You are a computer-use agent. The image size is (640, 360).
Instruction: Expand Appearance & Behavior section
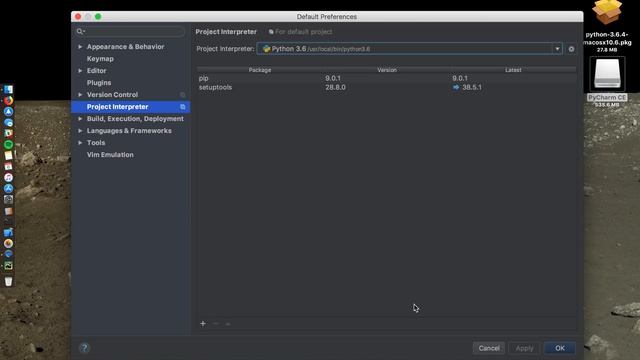[80, 47]
